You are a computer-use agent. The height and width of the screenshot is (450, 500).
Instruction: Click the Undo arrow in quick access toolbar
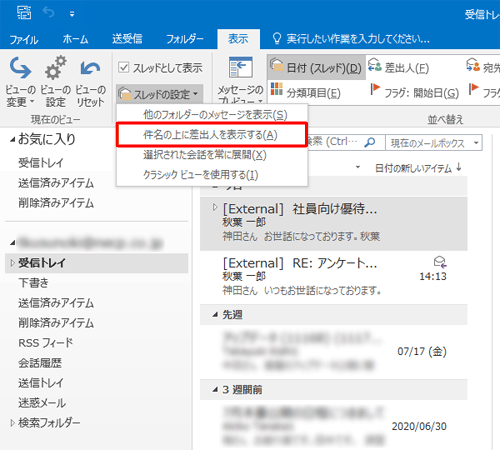[49, 13]
